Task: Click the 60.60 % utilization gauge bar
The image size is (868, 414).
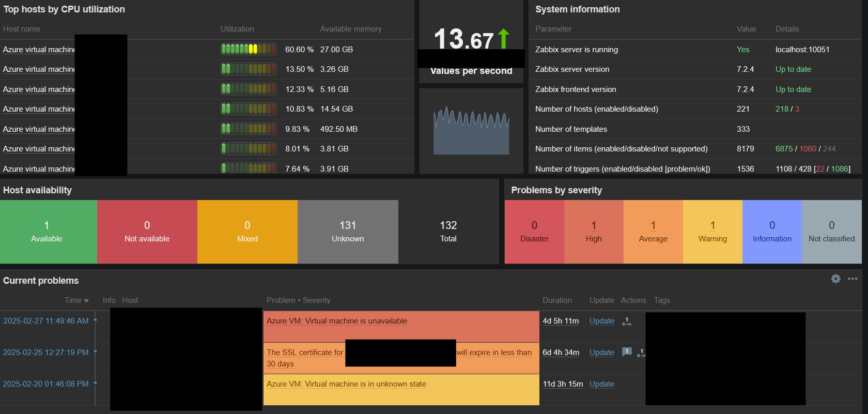Action: [x=248, y=49]
